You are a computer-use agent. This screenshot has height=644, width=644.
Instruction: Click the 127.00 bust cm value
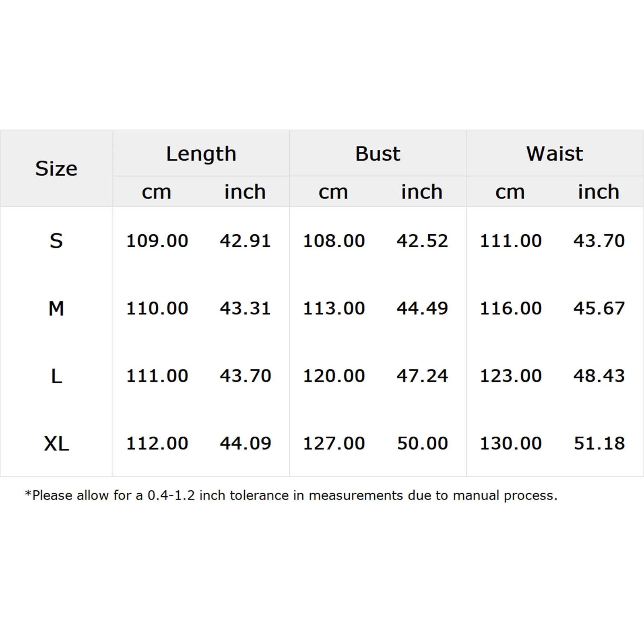point(334,443)
